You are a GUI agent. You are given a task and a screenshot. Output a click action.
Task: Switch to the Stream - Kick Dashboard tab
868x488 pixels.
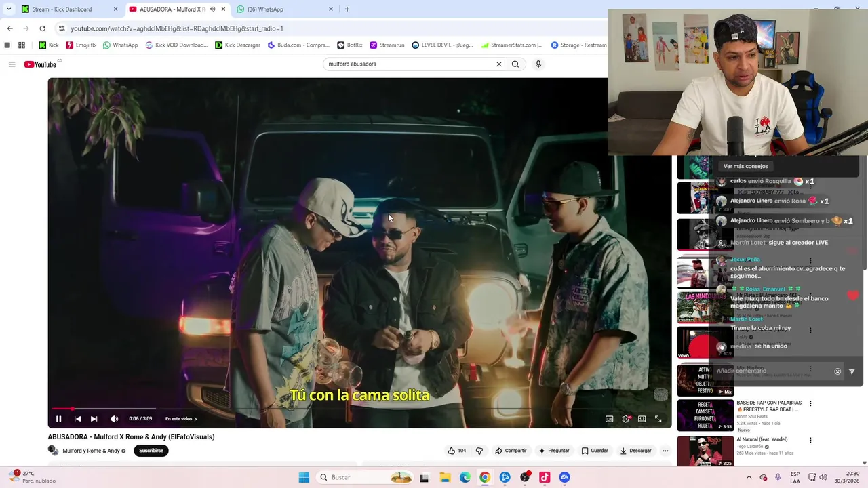click(68, 9)
